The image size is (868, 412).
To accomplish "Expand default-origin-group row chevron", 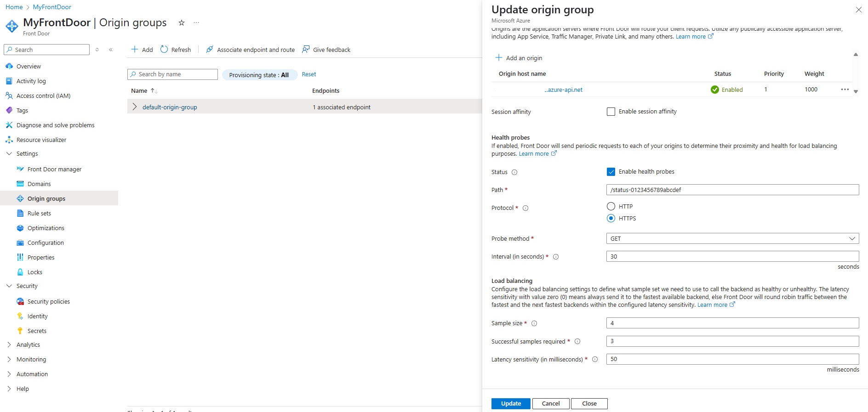I will click(134, 107).
